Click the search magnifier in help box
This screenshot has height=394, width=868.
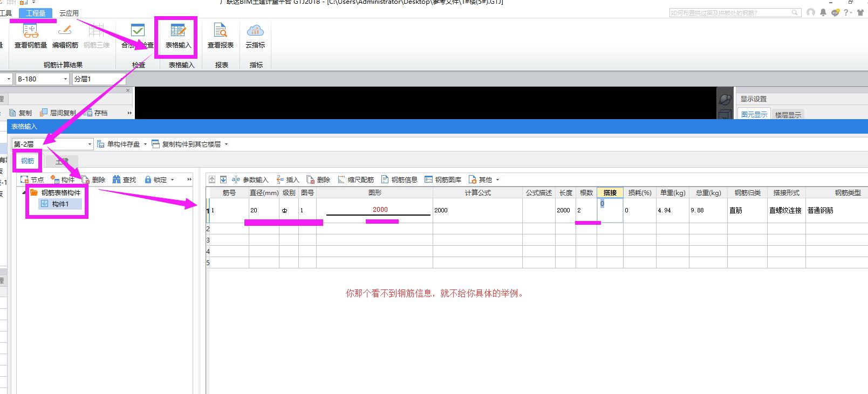795,12
